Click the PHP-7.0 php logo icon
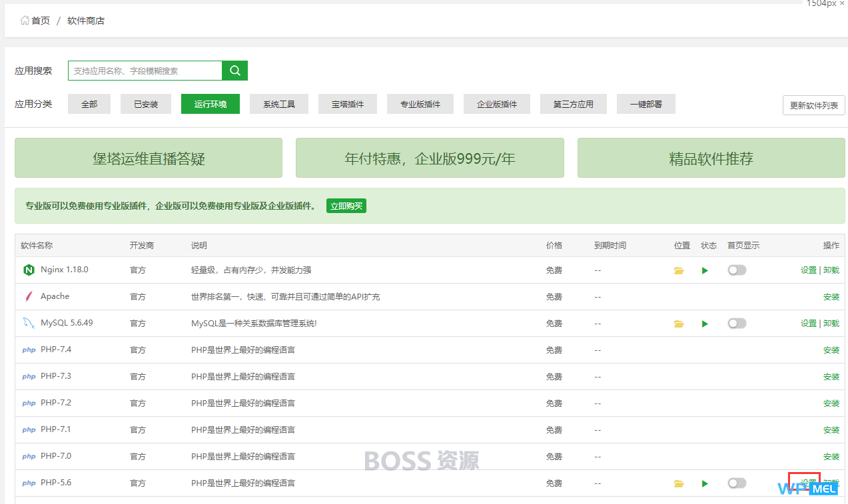The image size is (848, 504). click(29, 457)
